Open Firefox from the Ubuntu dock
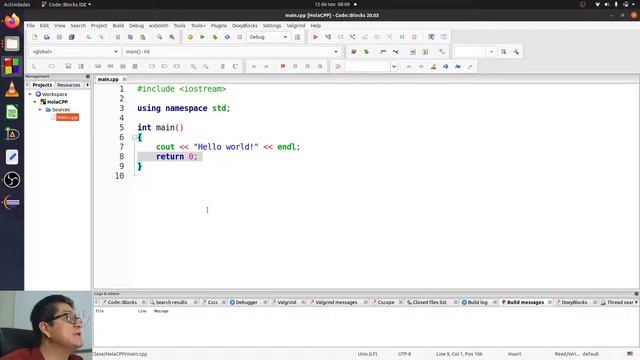Viewport: 640px width, 360px height. (12, 21)
